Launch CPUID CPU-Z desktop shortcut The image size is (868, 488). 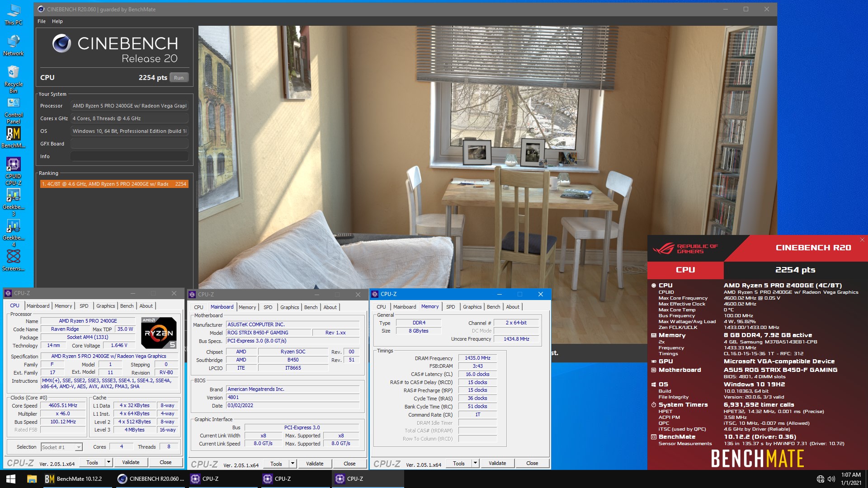point(14,171)
